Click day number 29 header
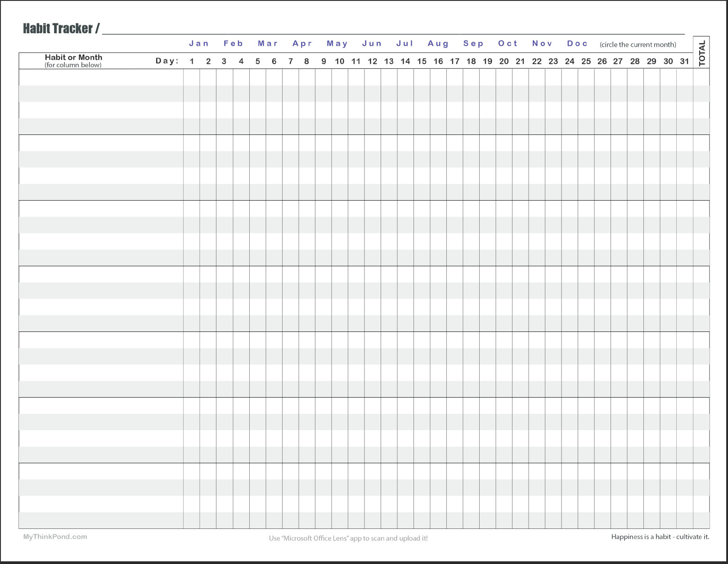728x564 pixels. [652, 61]
